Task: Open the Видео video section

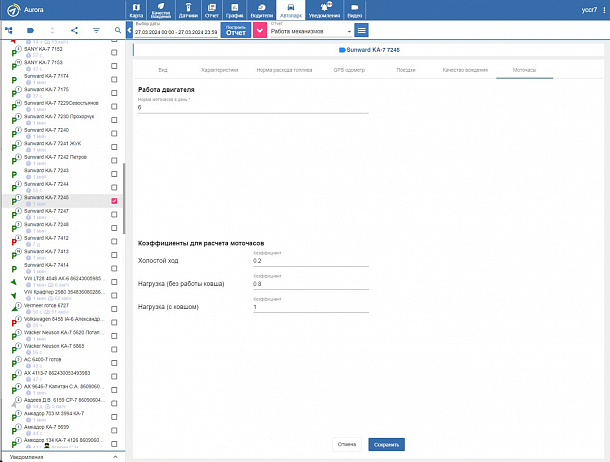Action: [x=354, y=10]
